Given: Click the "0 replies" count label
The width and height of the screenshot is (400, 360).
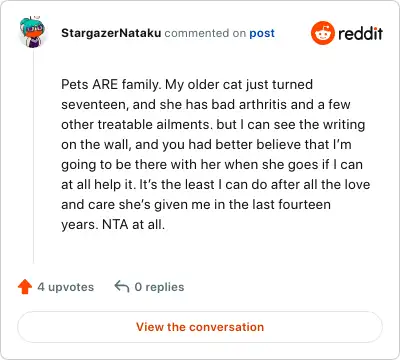Looking at the screenshot, I should click(x=159, y=287).
